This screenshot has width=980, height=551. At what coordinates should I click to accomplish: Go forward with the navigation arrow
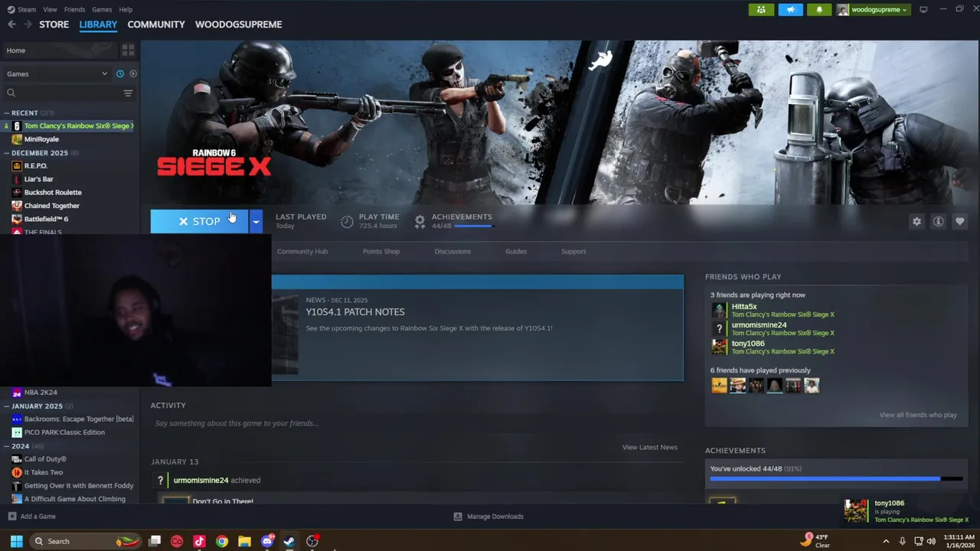(28, 24)
